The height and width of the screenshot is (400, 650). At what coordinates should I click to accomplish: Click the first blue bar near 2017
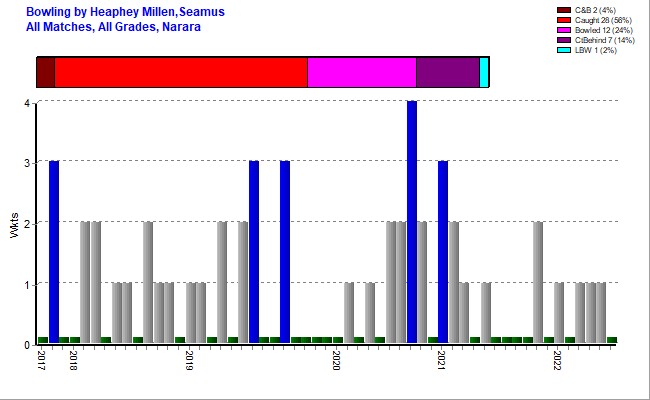[54, 252]
